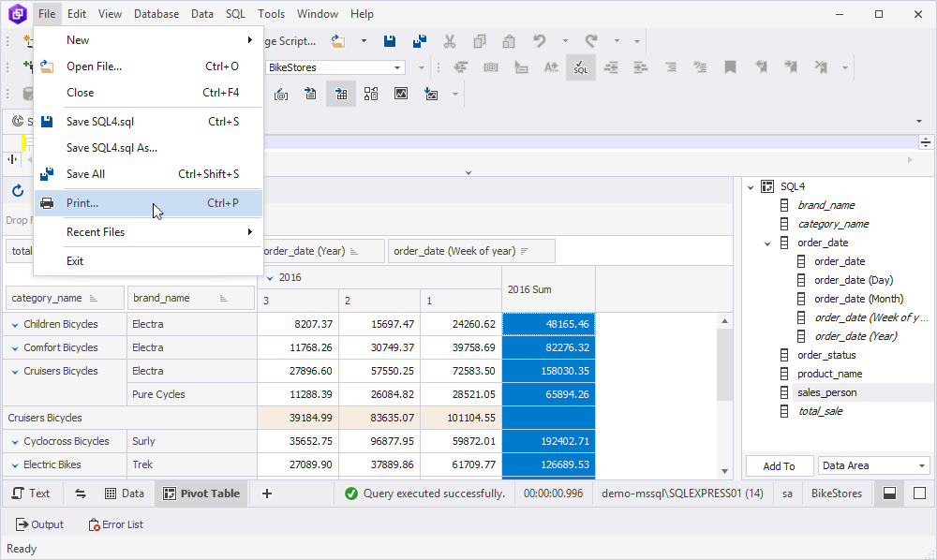Click the Cut scissors icon

coord(450,41)
